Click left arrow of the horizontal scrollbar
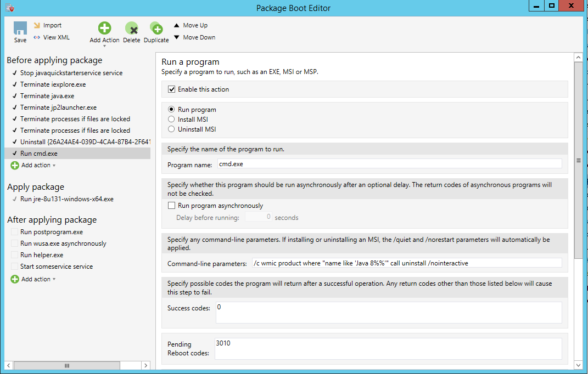This screenshot has height=374, width=588. click(x=9, y=365)
